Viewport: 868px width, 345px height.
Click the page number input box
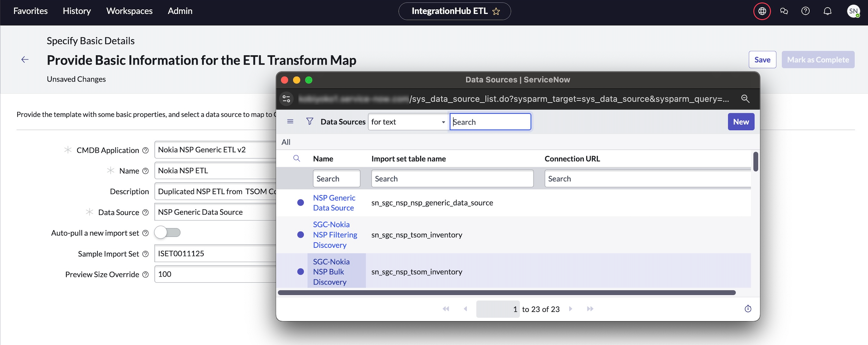pyautogui.click(x=498, y=309)
